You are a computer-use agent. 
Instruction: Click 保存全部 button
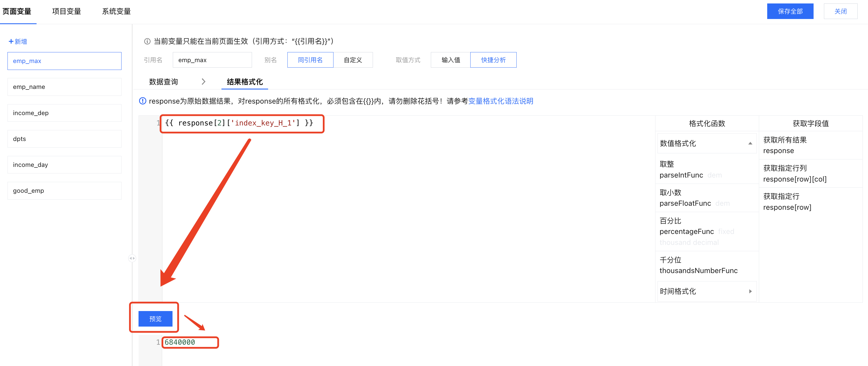click(x=790, y=12)
